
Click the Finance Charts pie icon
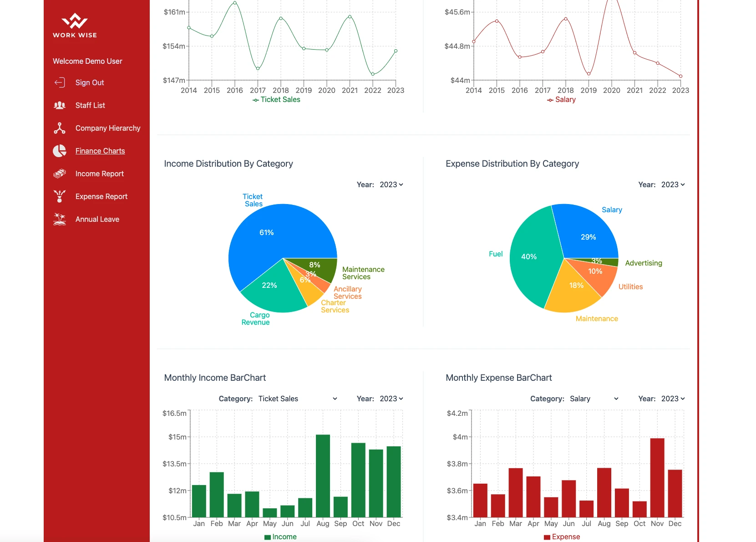pyautogui.click(x=60, y=151)
